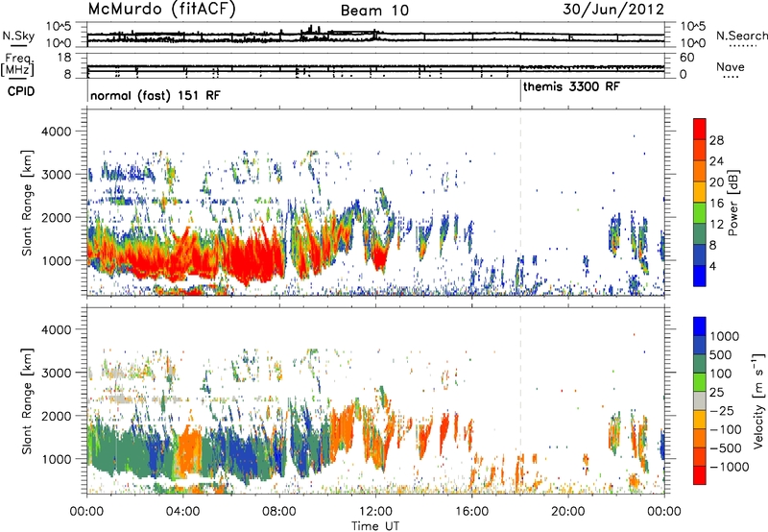768x532 pixels.
Task: Click the velocity colorbar value 1000
Action: 725,336
